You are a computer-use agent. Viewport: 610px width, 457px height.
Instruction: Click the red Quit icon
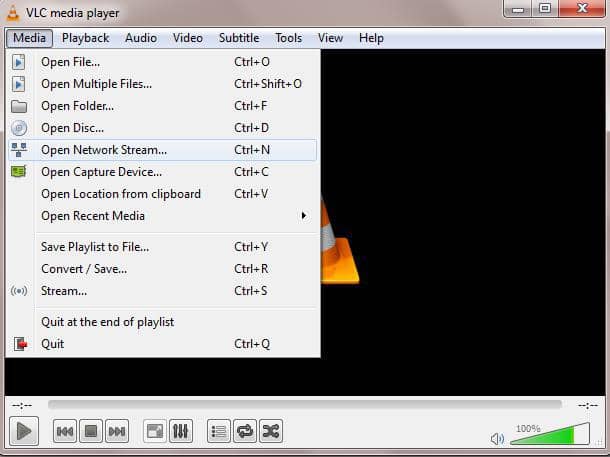pos(20,344)
